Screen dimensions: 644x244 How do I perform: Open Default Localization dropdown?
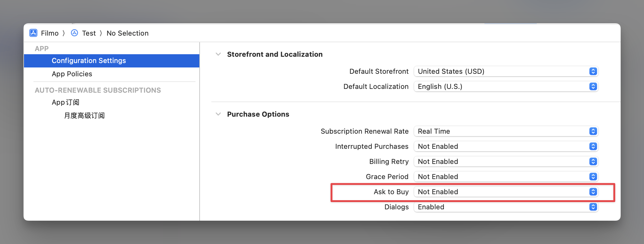(506, 86)
